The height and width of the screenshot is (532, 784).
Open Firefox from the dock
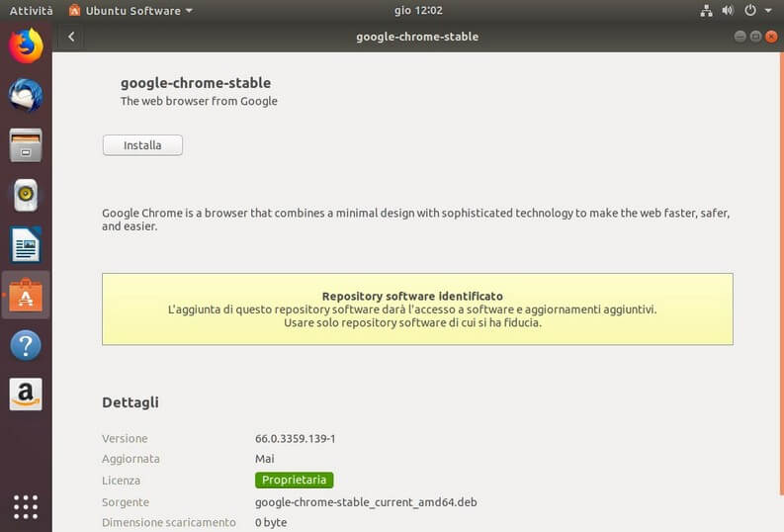(x=26, y=46)
